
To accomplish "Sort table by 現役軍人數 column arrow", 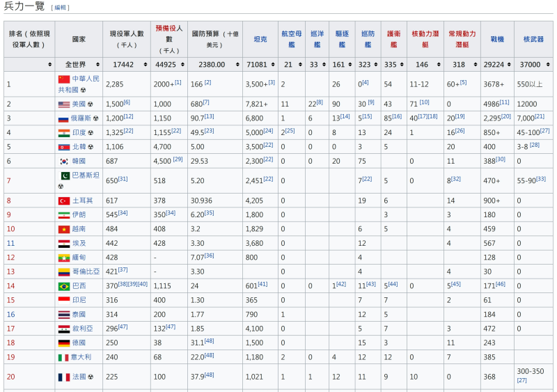I will click(x=146, y=65).
